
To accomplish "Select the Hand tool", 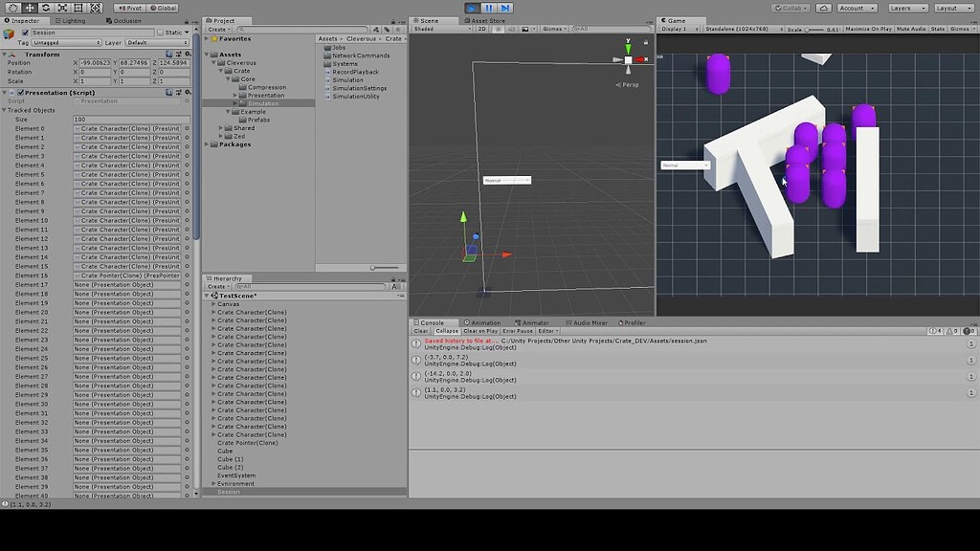I will [x=14, y=8].
